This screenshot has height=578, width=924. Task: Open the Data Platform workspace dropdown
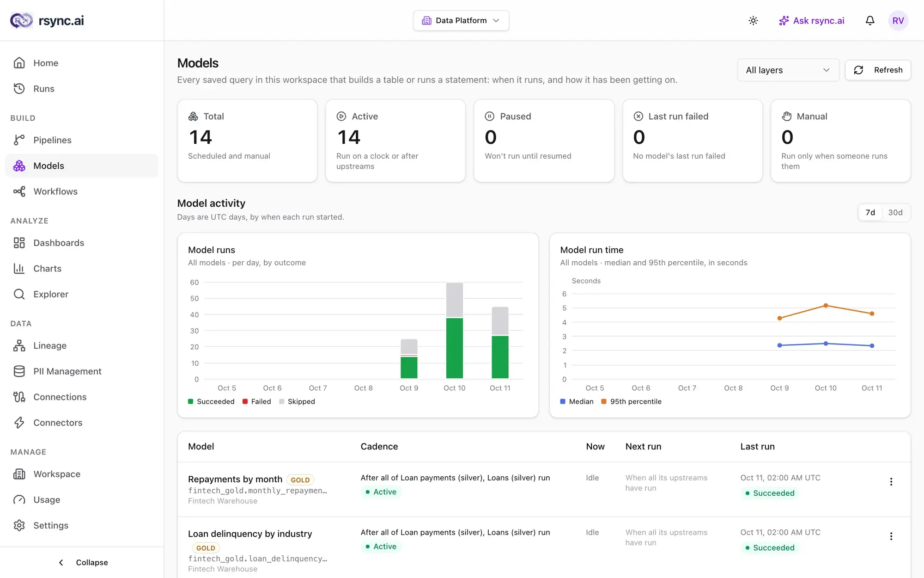(461, 20)
